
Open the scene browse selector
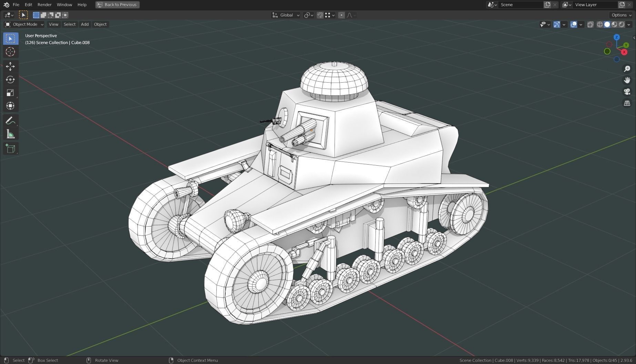click(492, 4)
